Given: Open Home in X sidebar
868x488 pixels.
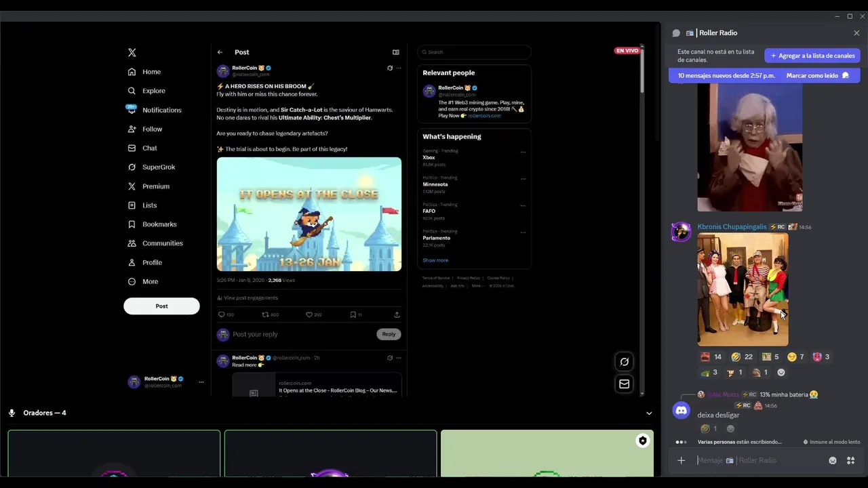Looking at the screenshot, I should (x=144, y=72).
